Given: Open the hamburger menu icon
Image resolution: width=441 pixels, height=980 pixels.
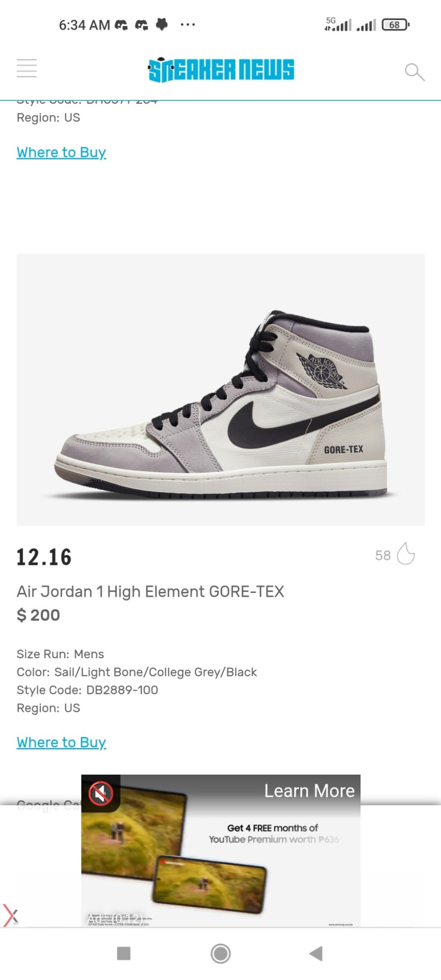Looking at the screenshot, I should point(27,68).
